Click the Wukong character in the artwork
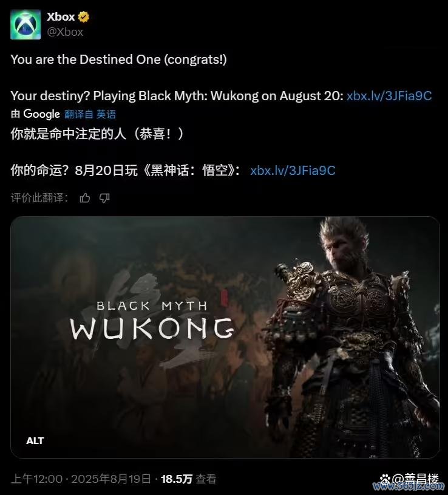The height and width of the screenshot is (495, 448). (350, 337)
